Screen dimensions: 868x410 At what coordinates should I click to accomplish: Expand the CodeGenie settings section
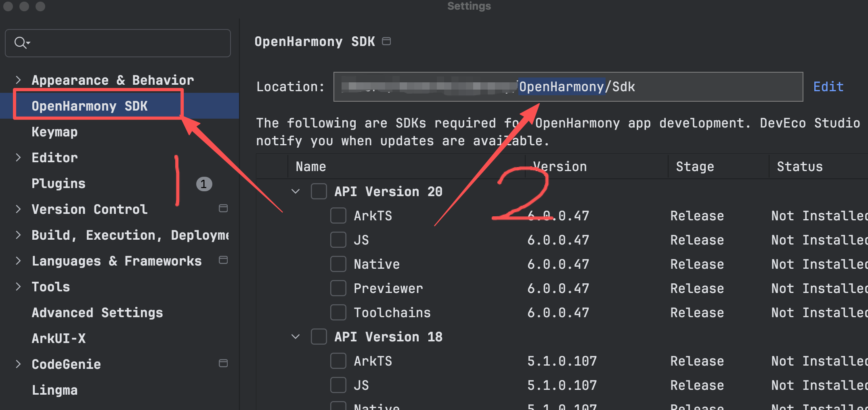tap(18, 364)
